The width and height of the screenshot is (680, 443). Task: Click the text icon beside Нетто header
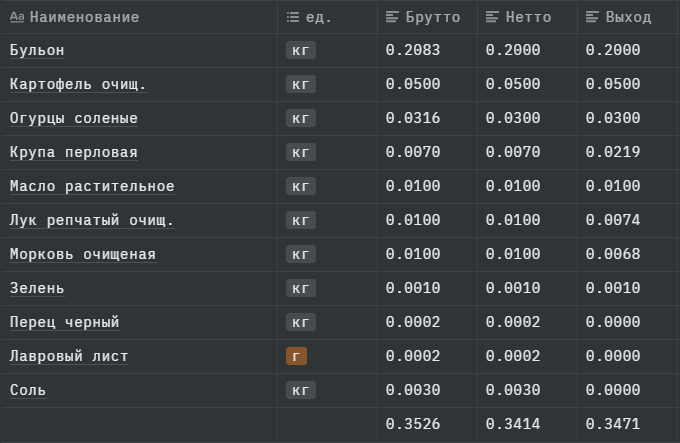click(492, 17)
